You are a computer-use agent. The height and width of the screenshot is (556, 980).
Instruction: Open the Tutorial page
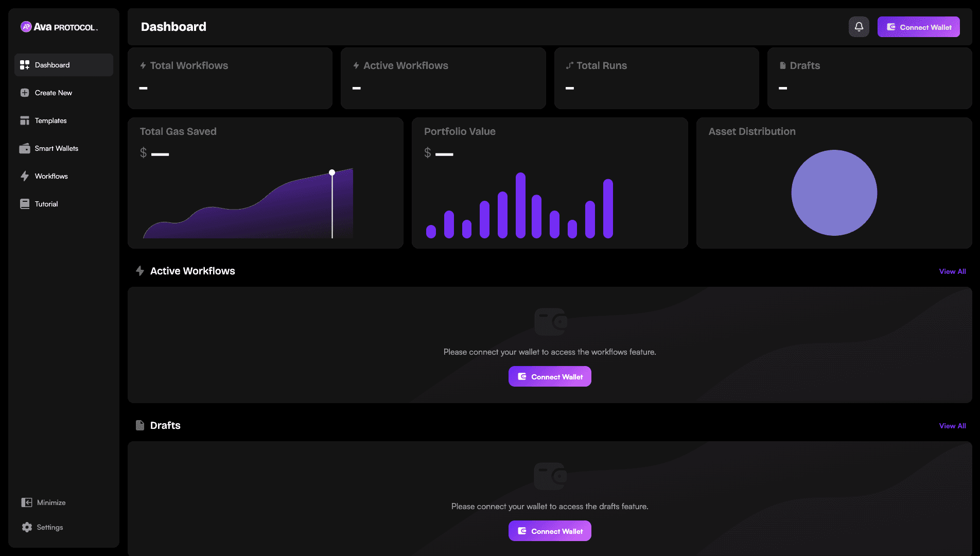point(64,204)
